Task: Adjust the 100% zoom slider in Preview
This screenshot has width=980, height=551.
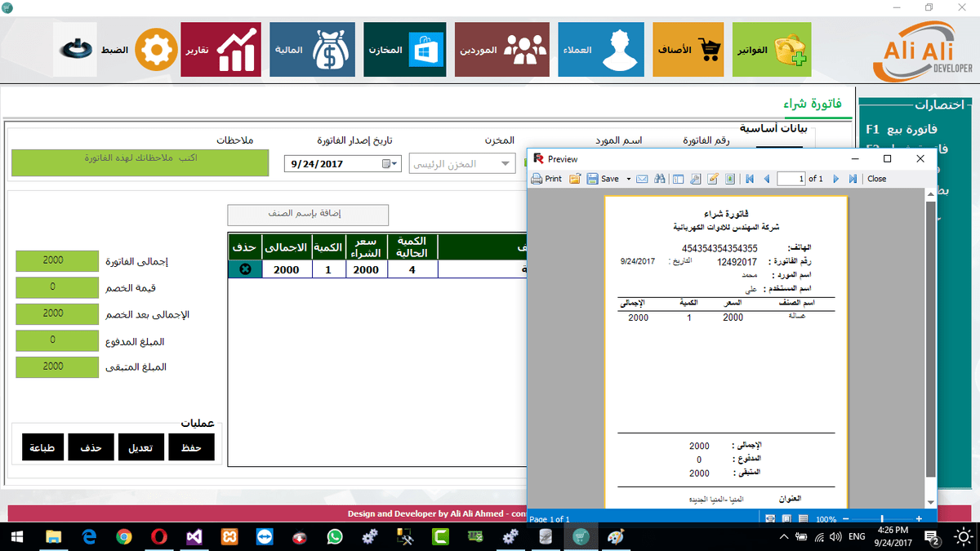Action: 881,518
